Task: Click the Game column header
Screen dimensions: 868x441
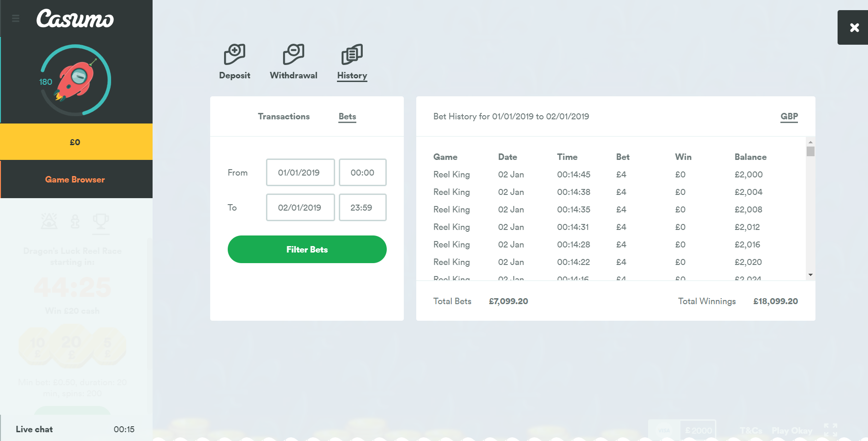Action: (x=445, y=157)
